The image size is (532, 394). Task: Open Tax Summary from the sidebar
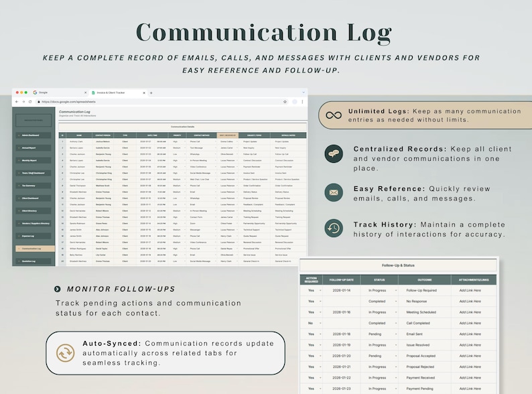[34, 186]
